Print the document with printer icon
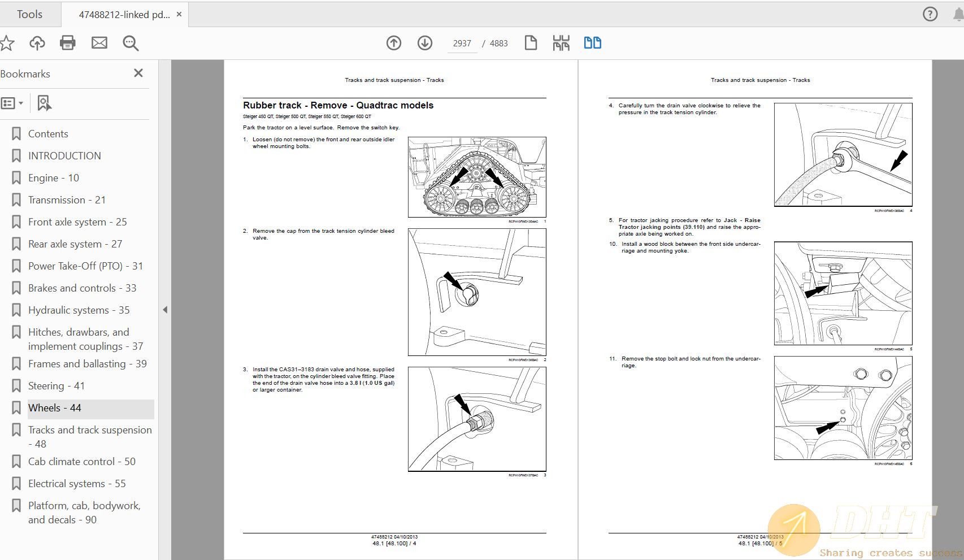Viewport: 964px width, 560px height. coord(68,43)
